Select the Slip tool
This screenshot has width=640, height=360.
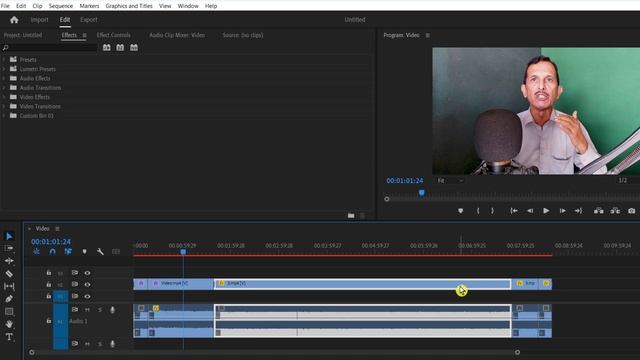coord(9,286)
